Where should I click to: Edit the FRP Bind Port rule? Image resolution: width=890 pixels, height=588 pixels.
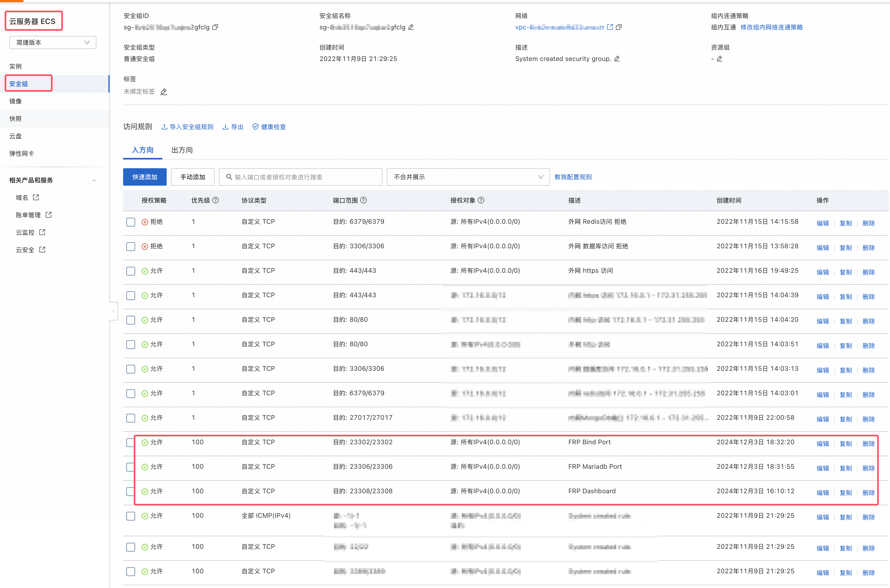[x=822, y=444]
